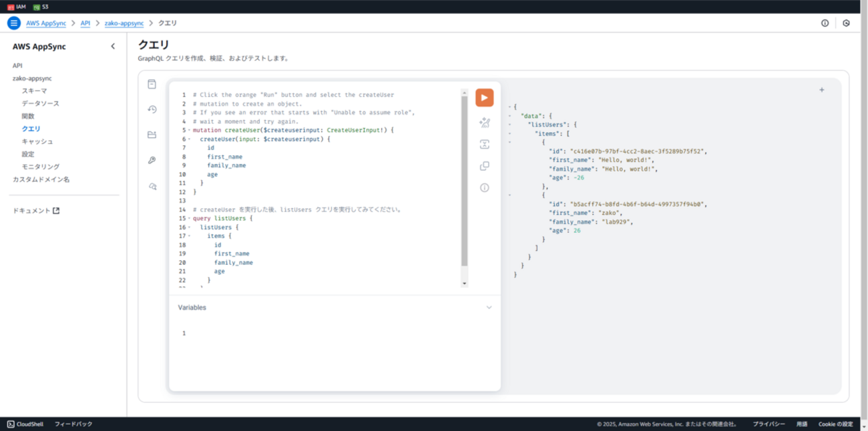Launch CloudShell from the bottom bar
868x431 pixels.
pos(25,424)
